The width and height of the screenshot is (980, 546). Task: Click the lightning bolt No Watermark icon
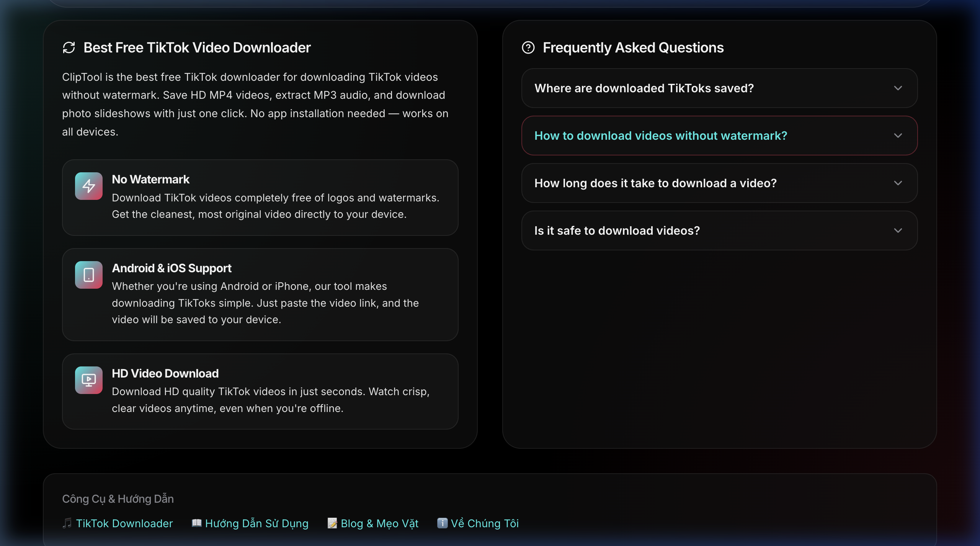click(x=89, y=186)
